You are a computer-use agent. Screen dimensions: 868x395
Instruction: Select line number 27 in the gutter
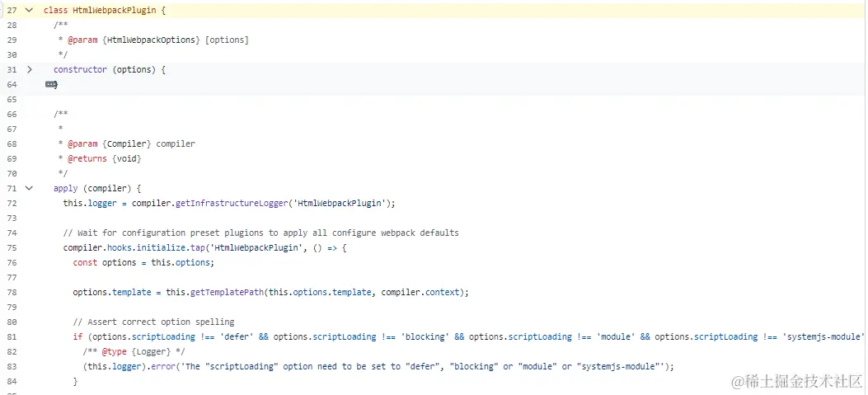click(12, 11)
